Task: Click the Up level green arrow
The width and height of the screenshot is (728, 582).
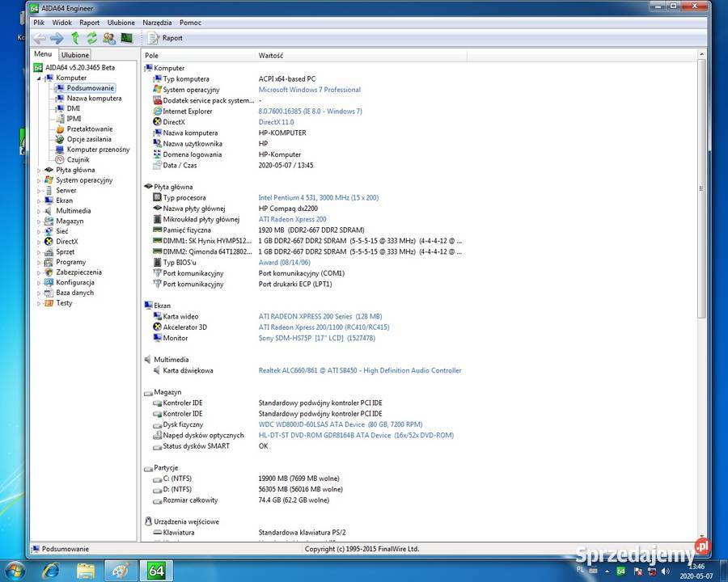Action: pos(74,38)
